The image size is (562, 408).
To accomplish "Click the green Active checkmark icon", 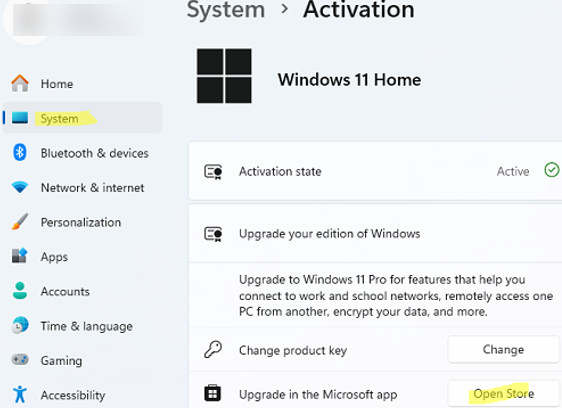I will click(x=552, y=170).
